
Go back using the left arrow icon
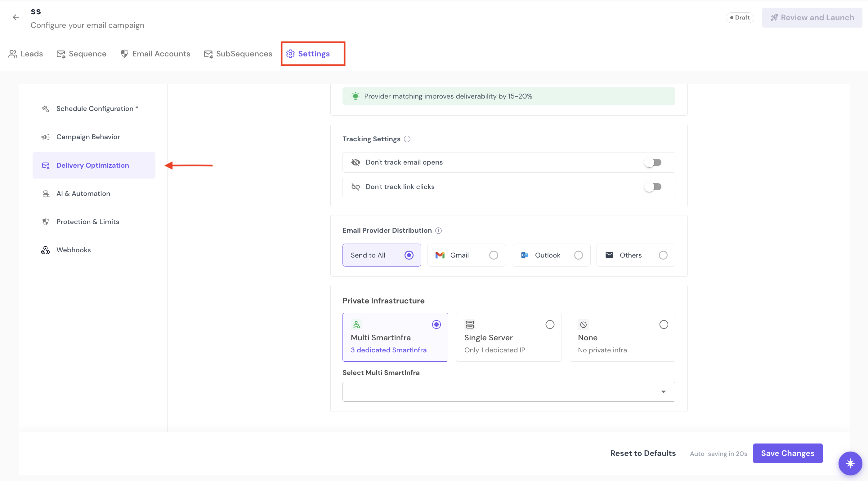[x=16, y=17]
